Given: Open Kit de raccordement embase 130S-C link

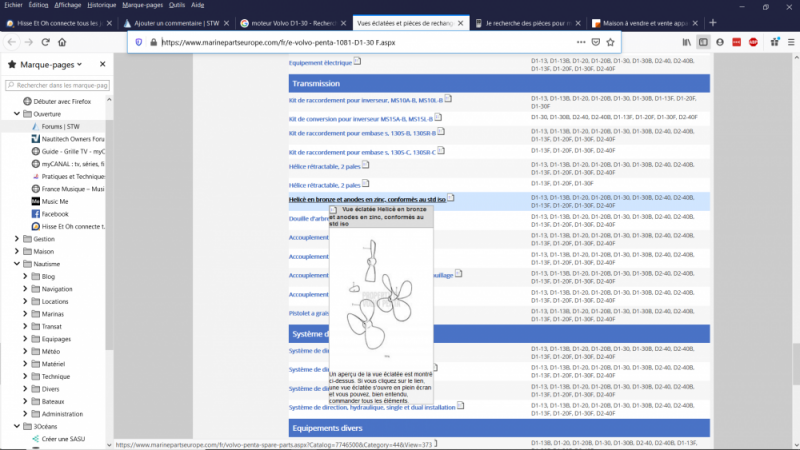Looking at the screenshot, I should [362, 153].
